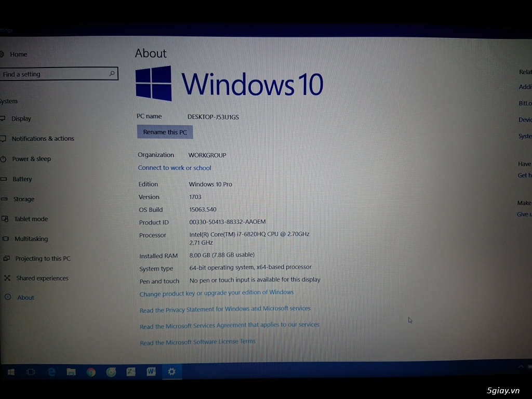The height and width of the screenshot is (399, 532).
Task: Click the Version value 1703
Action: click(x=195, y=197)
